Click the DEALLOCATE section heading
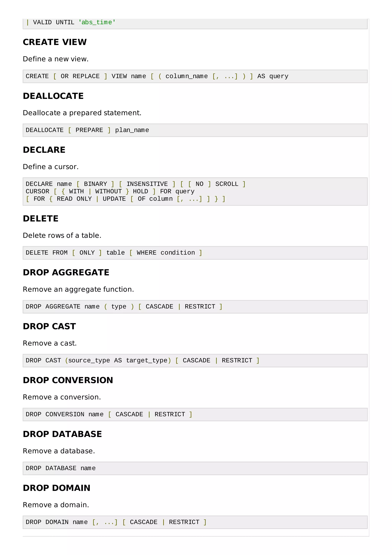Image resolution: width=392 pixels, height=555 pixels. pos(53,96)
